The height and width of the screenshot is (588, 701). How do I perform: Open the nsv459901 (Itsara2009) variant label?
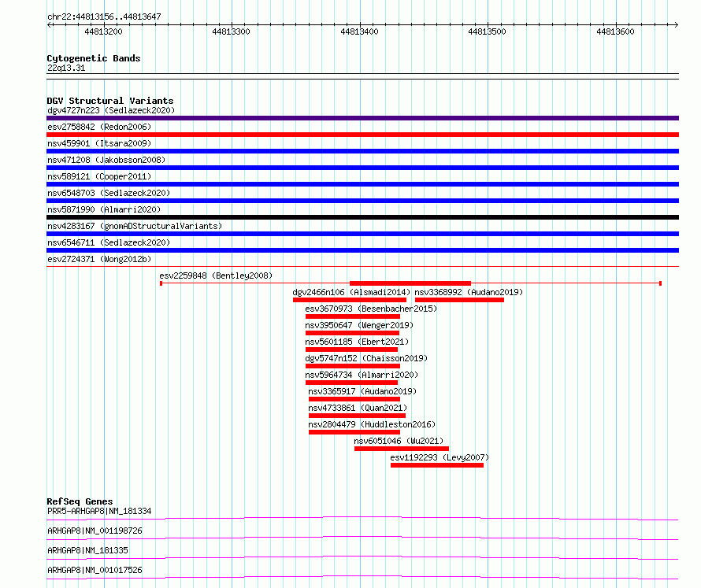coord(99,143)
